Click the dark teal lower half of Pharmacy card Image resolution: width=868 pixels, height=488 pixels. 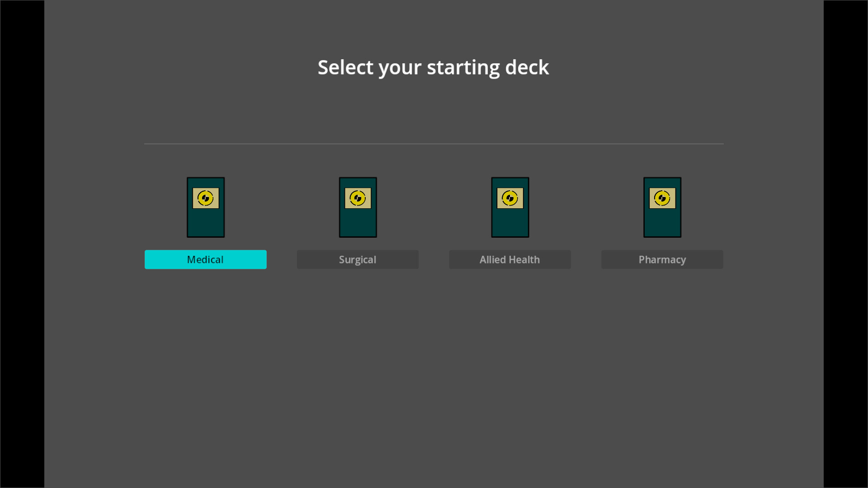(x=662, y=224)
